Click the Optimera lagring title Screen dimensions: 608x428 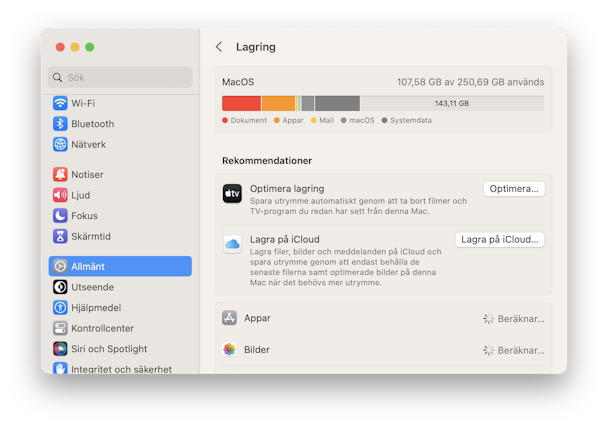point(287,189)
